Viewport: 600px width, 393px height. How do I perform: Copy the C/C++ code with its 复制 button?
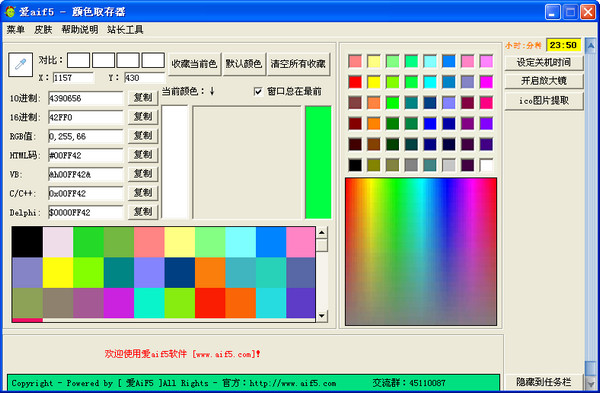point(143,193)
